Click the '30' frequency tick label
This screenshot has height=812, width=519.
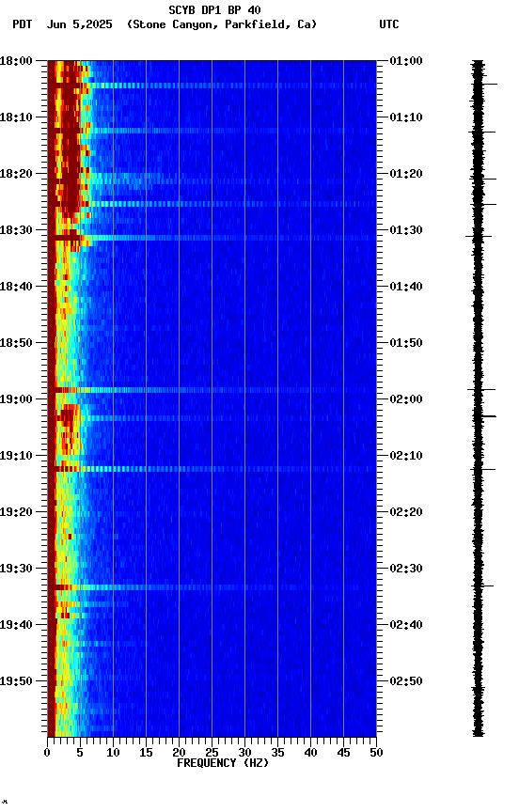coord(244,753)
